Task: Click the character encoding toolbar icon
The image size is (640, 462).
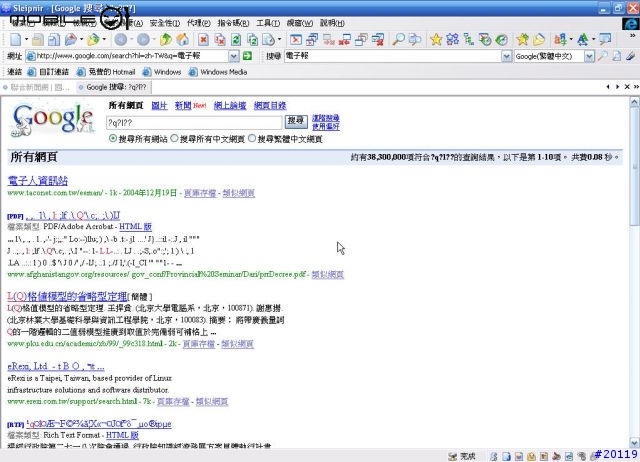Action: pos(560,40)
